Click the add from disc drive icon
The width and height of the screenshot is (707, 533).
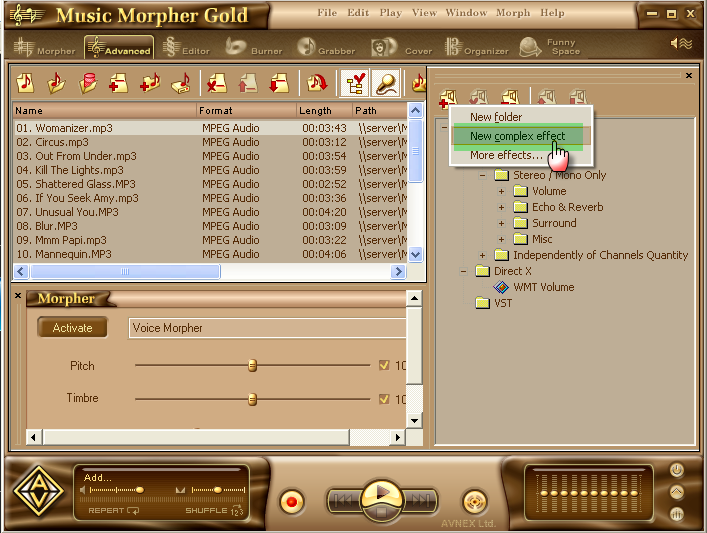click(181, 83)
